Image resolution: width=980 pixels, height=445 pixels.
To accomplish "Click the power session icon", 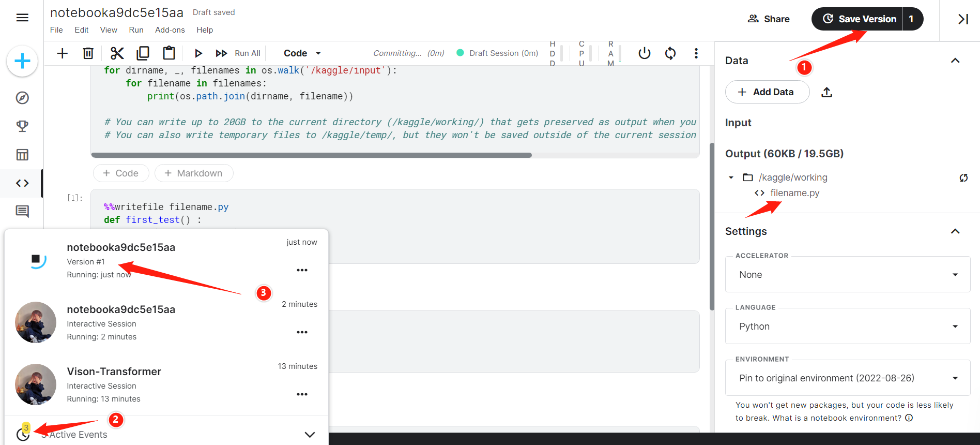I will pyautogui.click(x=645, y=53).
